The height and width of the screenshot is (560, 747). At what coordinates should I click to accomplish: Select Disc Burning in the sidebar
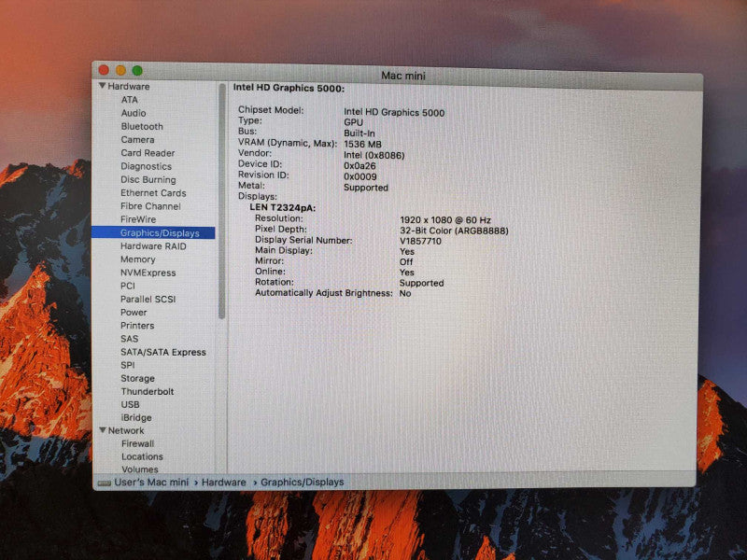(148, 179)
